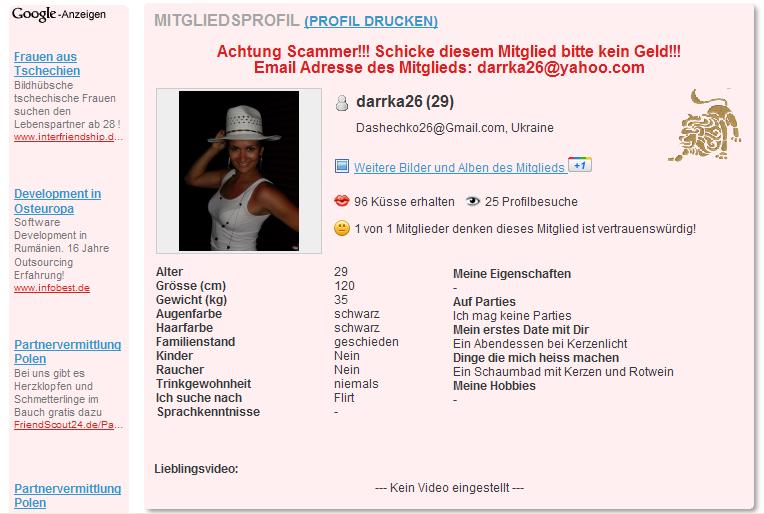
Task: Click the user avatar icon beside darrka26
Action: click(x=342, y=102)
